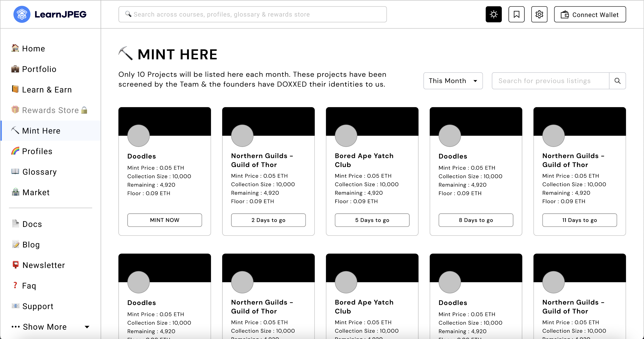
Task: Click the red question mark icon for Faq
Action: coord(15,285)
